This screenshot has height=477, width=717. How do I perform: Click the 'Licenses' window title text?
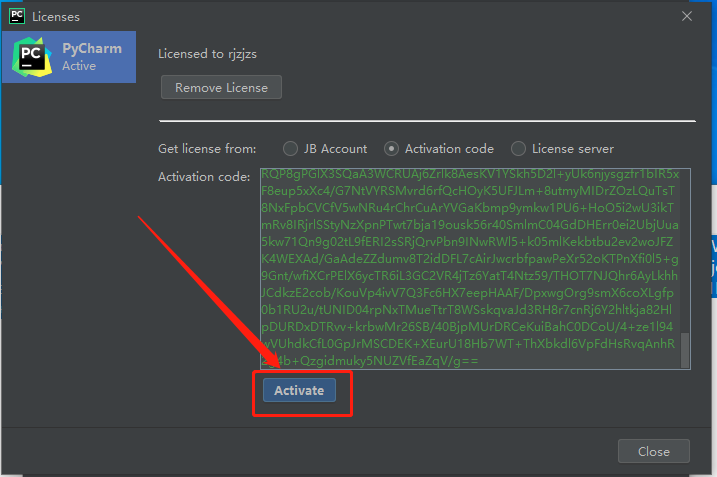point(56,17)
